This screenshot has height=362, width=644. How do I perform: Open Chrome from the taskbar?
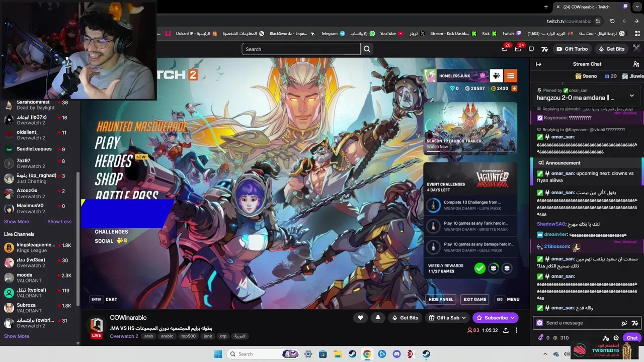[367, 354]
